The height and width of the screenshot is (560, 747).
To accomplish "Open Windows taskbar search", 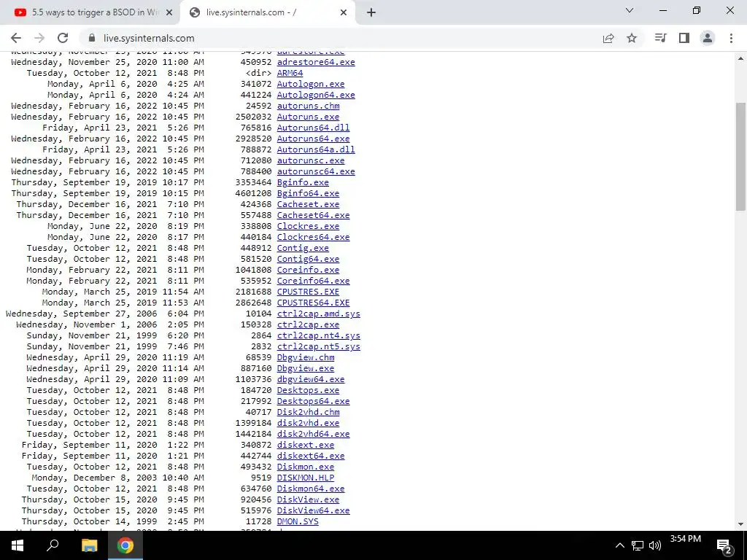I will tap(53, 545).
